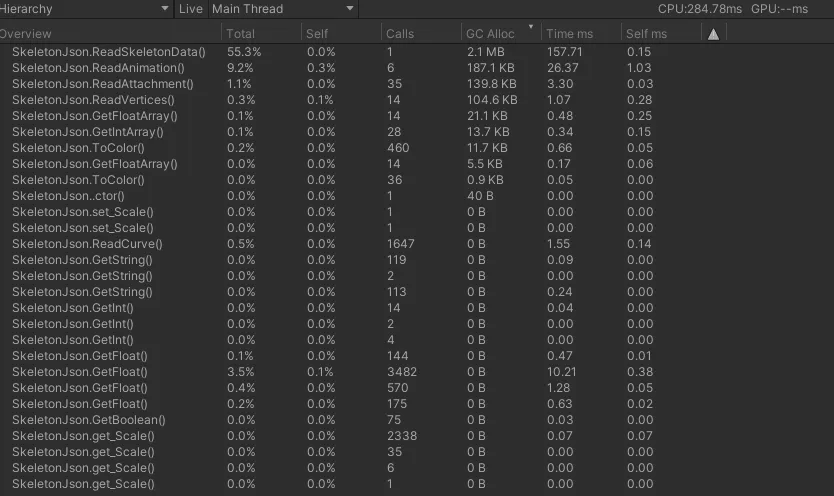
Task: Select the get_Scale() row with 2338 calls
Action: 417,435
